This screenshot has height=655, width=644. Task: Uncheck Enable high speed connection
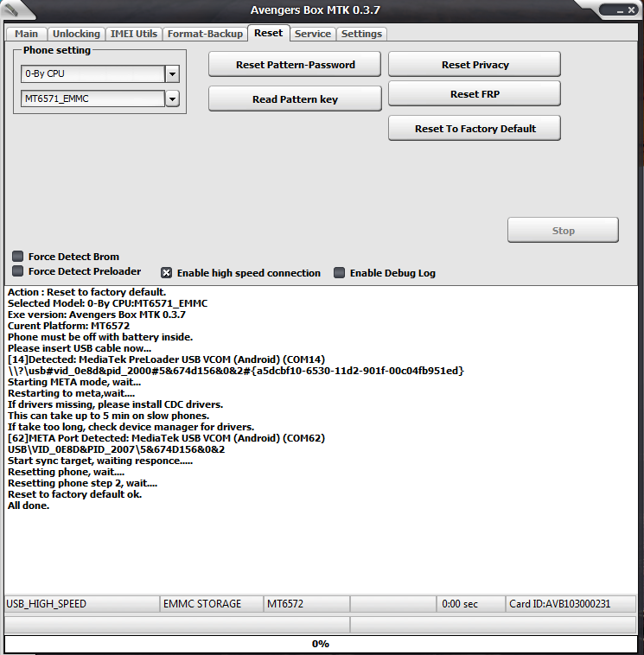pyautogui.click(x=166, y=273)
